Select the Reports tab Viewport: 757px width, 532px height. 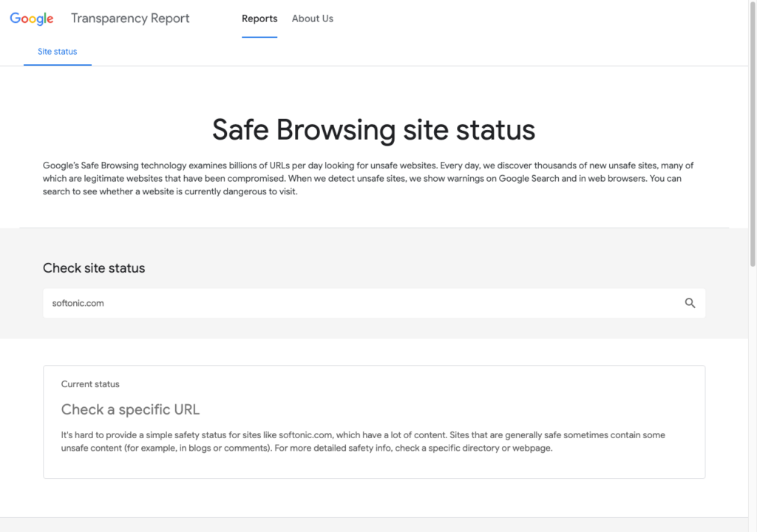pyautogui.click(x=259, y=18)
